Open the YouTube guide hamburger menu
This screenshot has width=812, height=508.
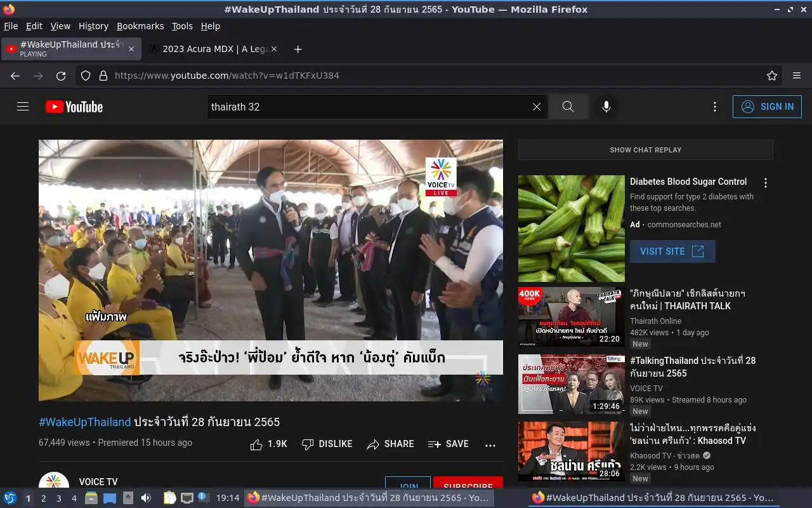pos(23,107)
